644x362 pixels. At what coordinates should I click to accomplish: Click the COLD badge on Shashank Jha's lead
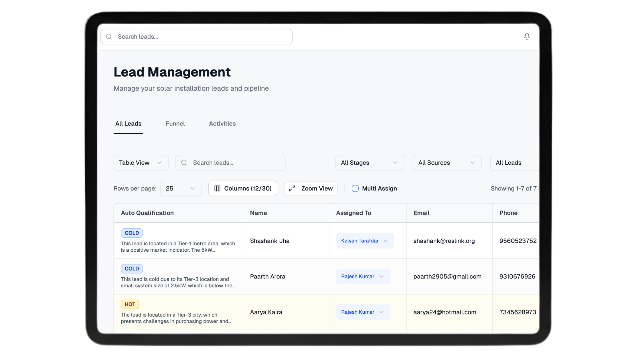(132, 233)
